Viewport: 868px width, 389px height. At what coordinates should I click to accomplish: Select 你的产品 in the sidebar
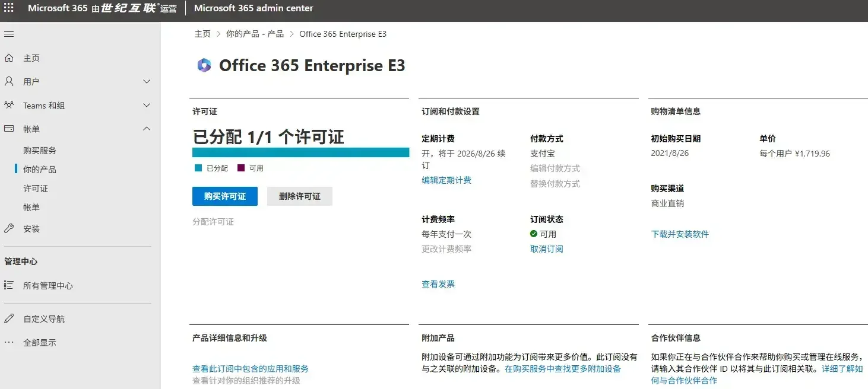coord(40,170)
